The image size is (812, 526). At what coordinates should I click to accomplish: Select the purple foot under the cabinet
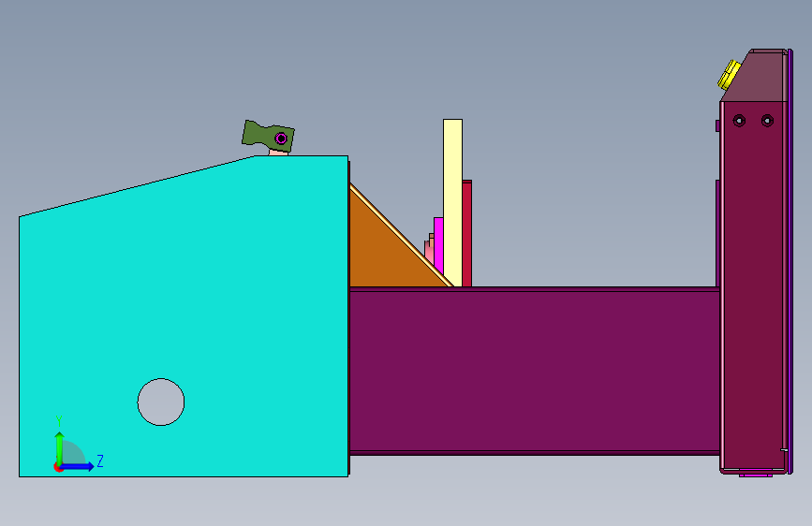pyautogui.click(x=756, y=474)
